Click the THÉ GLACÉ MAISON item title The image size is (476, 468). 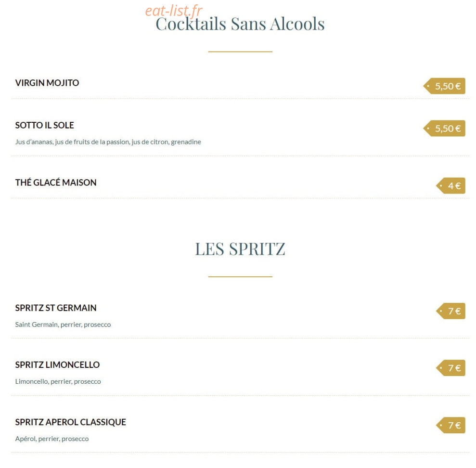56,182
